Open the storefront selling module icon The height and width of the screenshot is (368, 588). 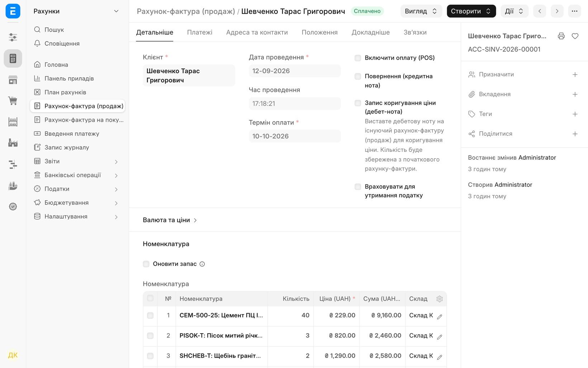click(x=13, y=80)
